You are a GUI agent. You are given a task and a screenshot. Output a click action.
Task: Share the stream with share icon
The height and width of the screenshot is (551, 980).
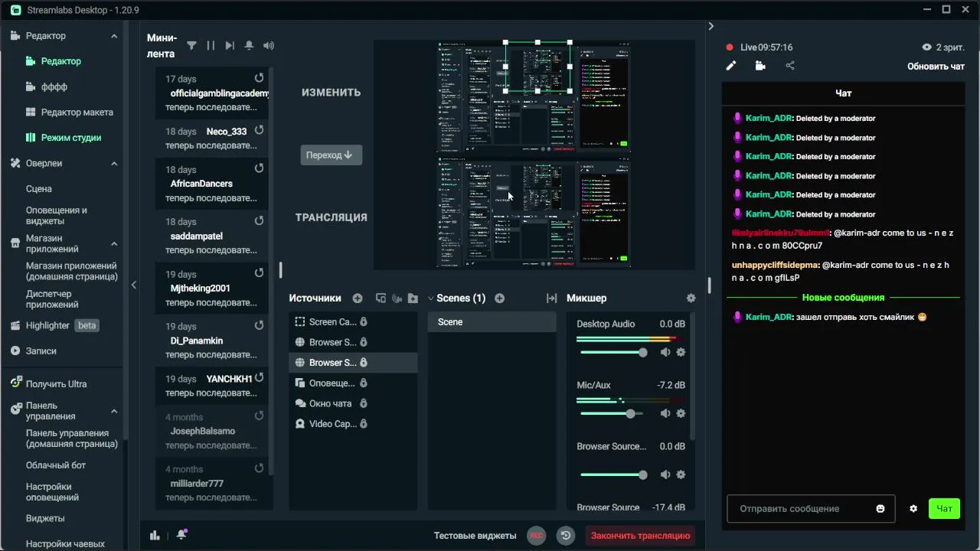(790, 66)
